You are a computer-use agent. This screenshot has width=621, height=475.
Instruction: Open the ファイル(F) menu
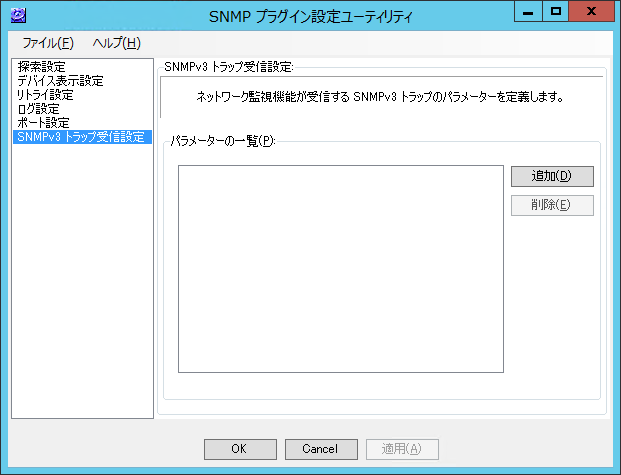click(48, 43)
